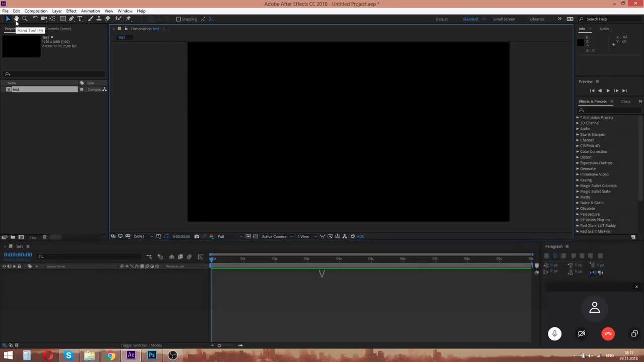This screenshot has width=644, height=362.
Task: Open the Composition menu
Action: click(36, 11)
